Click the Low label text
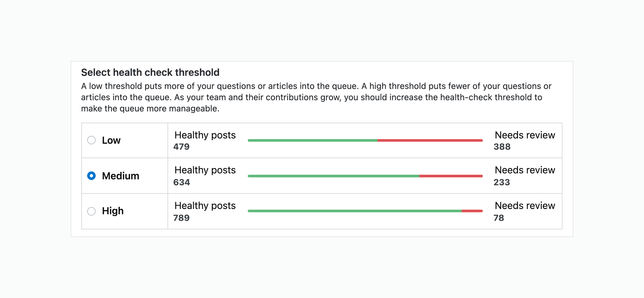644x298 pixels. tap(111, 140)
